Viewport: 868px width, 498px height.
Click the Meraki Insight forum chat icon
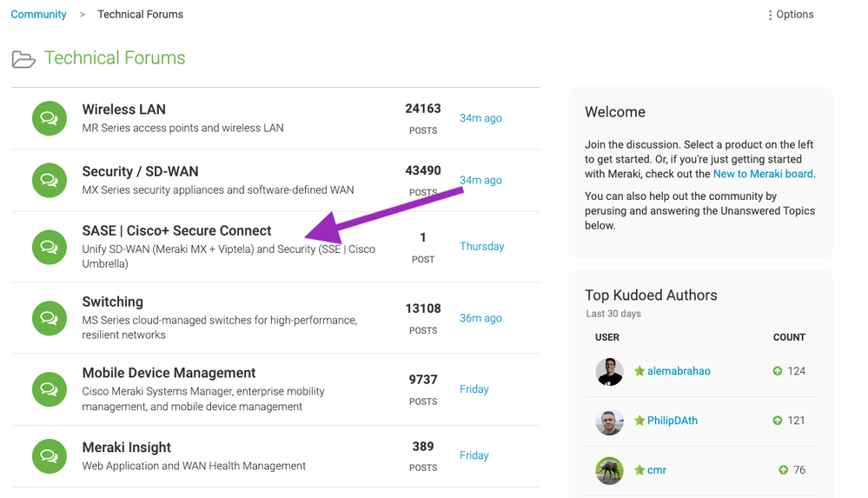(49, 456)
